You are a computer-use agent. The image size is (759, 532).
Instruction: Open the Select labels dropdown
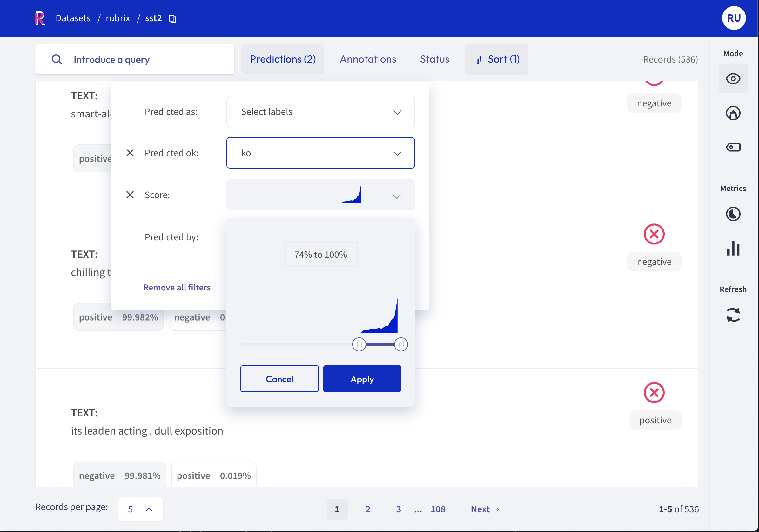pos(320,112)
